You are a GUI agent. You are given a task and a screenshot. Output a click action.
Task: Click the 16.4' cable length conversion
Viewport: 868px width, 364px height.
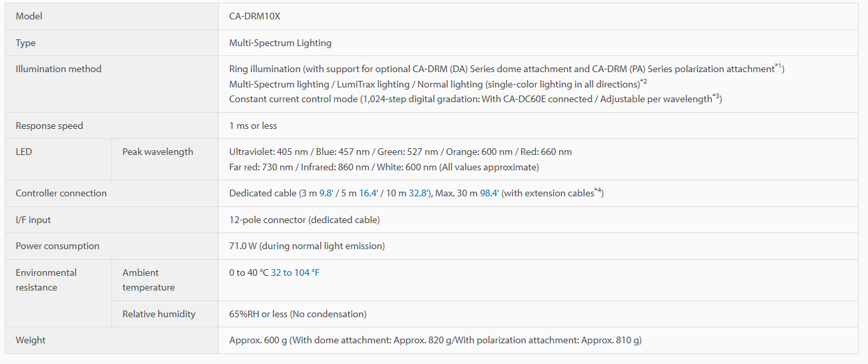369,193
